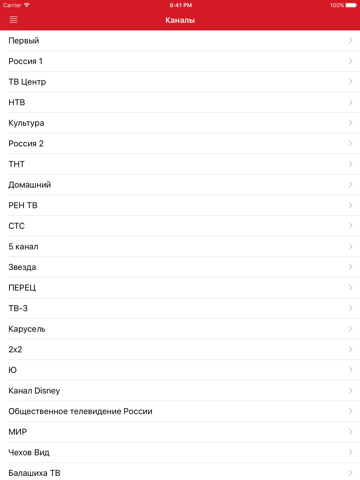
Task: Tap the chevron icon for Звезда
Action: [350, 267]
